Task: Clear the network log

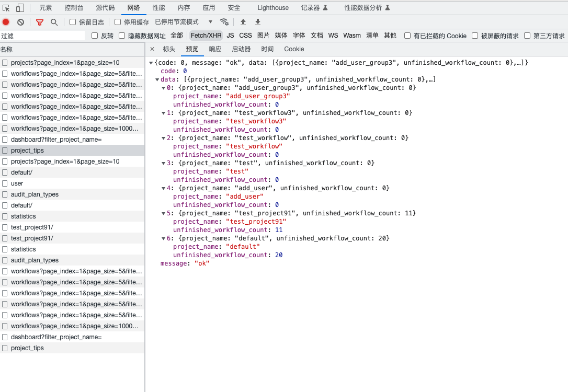Action: tap(20, 22)
